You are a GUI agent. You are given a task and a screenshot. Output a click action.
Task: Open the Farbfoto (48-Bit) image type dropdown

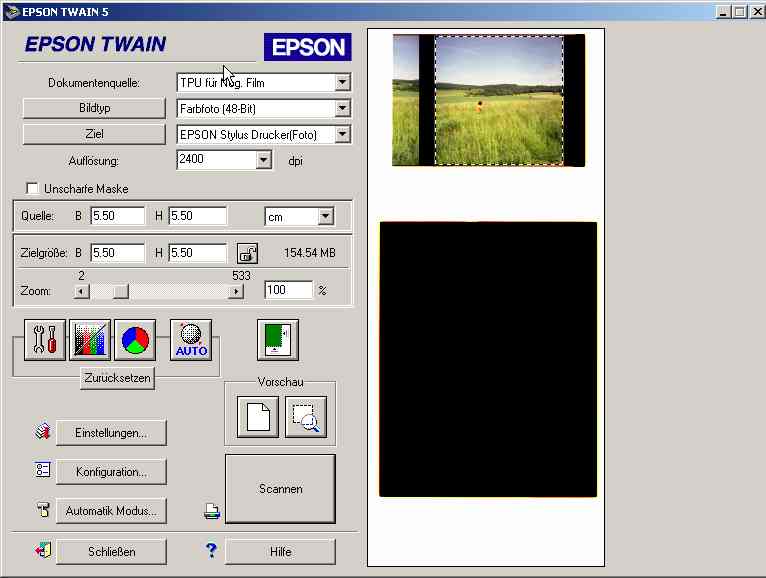342,108
